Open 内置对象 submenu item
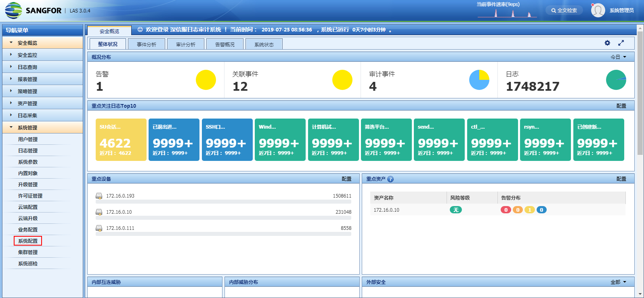The height and width of the screenshot is (298, 644). pos(28,173)
